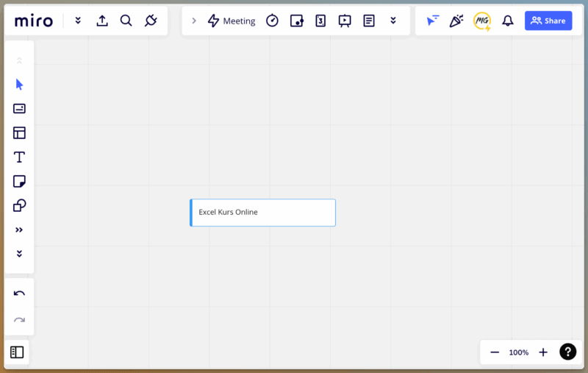Click the export board upload icon
This screenshot has width=588, height=373.
[x=102, y=21]
